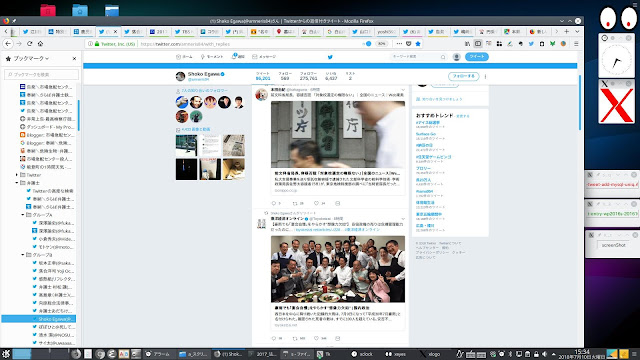Click the Follow button on Shoko Egawa profile
The image size is (640, 360).
pyautogui.click(x=463, y=76)
